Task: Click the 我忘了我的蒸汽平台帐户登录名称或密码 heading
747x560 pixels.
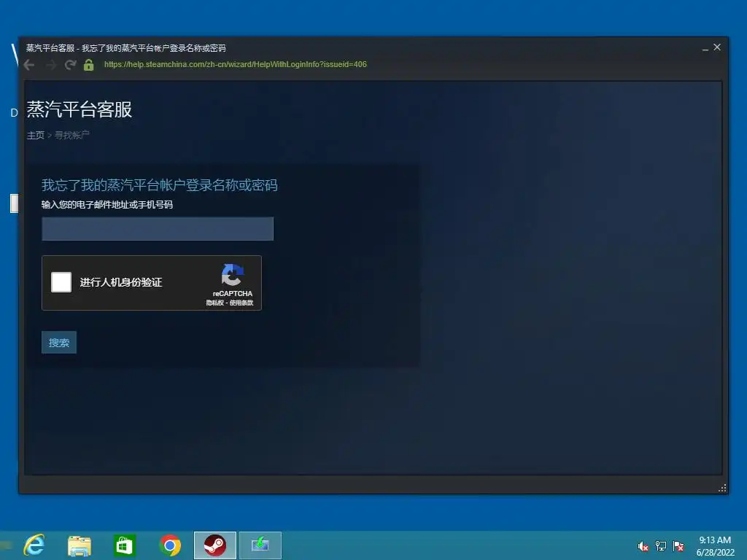Action: pos(160,185)
